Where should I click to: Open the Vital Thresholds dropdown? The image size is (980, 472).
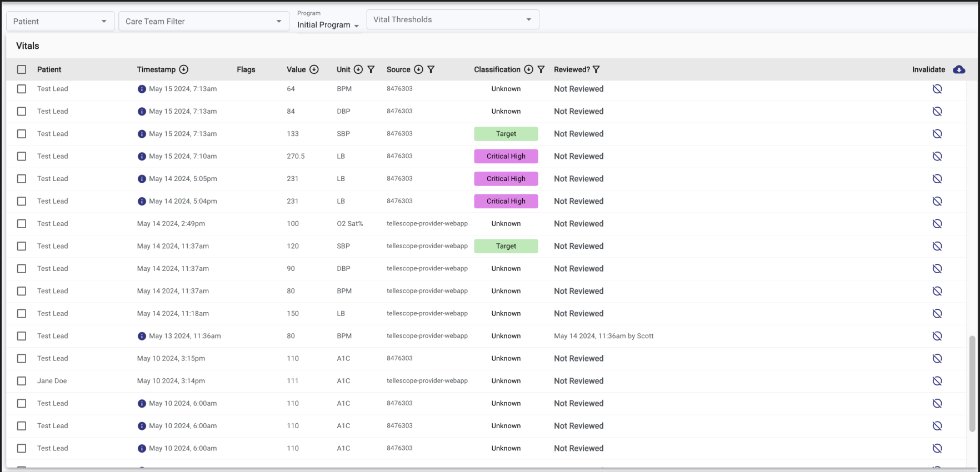[x=452, y=19]
